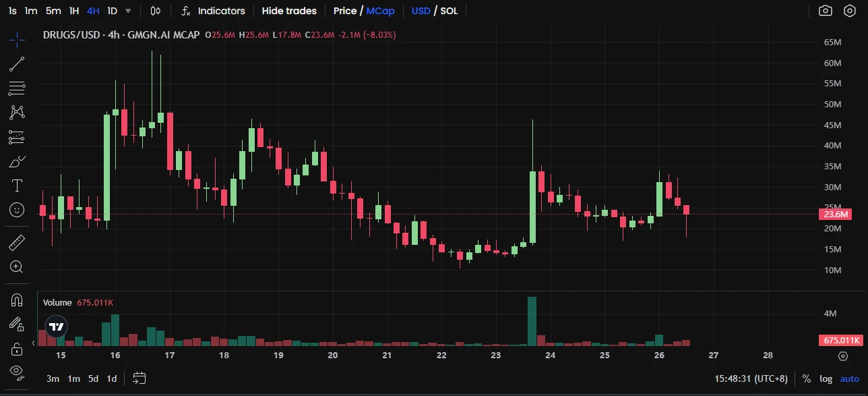Enable log scale on price axis
This screenshot has height=396, width=868.
[x=826, y=378]
